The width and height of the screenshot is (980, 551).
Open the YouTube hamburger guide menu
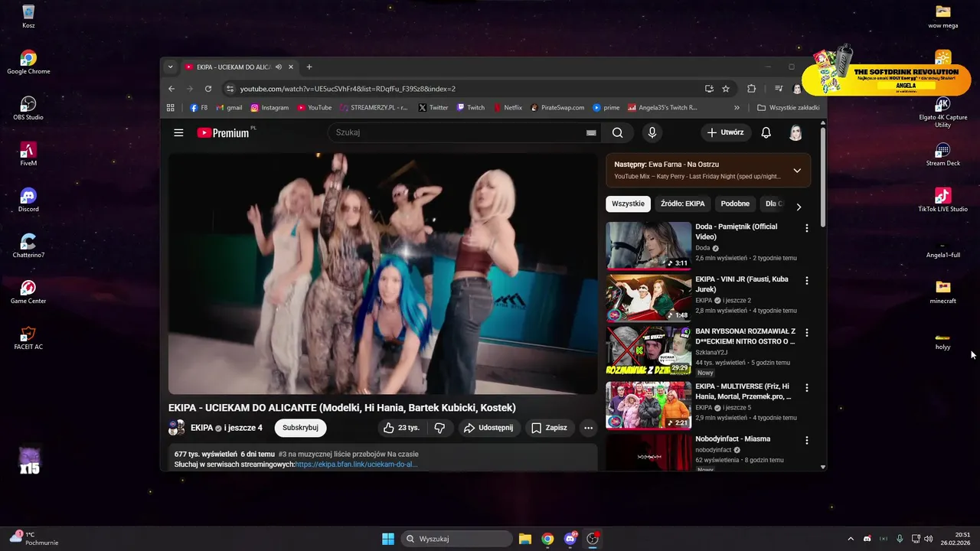(178, 132)
